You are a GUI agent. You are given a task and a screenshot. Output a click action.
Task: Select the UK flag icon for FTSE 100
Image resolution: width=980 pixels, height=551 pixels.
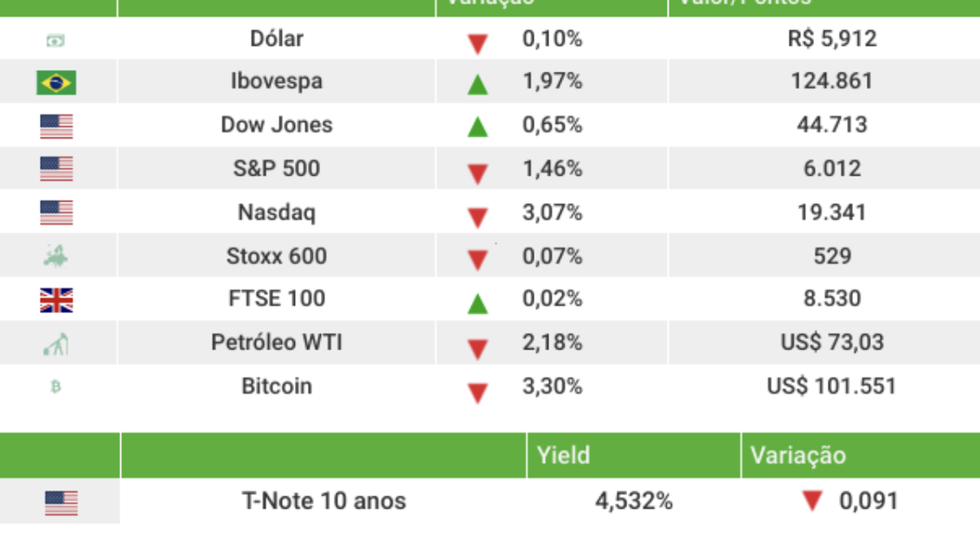tap(56, 300)
